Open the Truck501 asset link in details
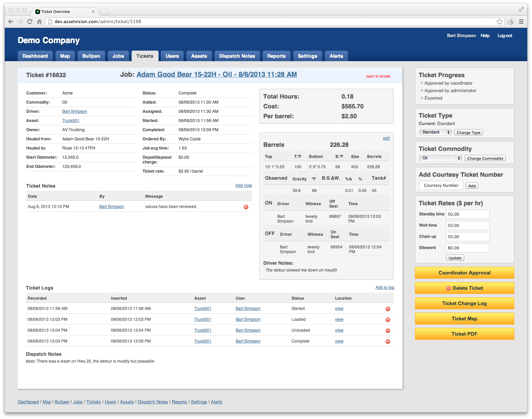532x419 pixels. pyautogui.click(x=71, y=121)
